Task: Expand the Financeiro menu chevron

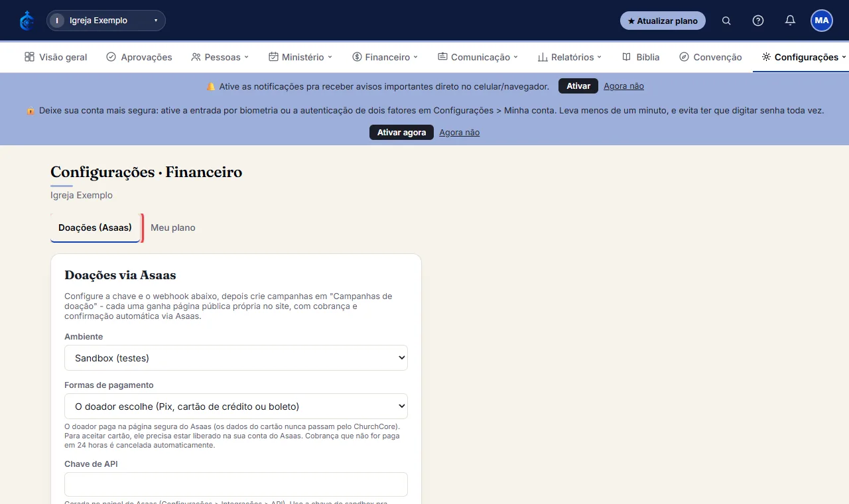Action: pyautogui.click(x=416, y=57)
